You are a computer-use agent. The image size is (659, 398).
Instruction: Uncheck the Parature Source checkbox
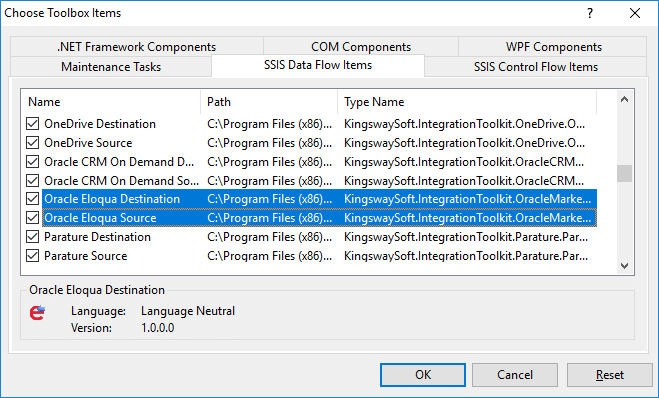[x=32, y=256]
